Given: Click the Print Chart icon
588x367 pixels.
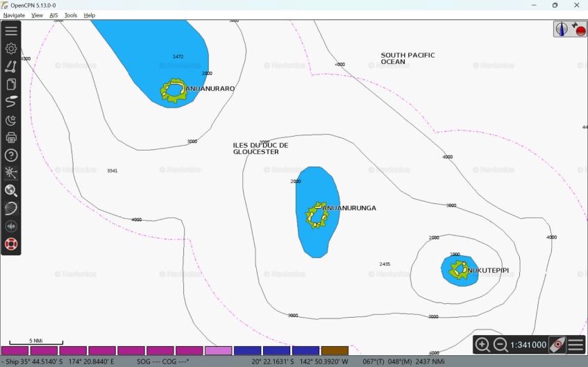Looking at the screenshot, I should pyautogui.click(x=11, y=138).
